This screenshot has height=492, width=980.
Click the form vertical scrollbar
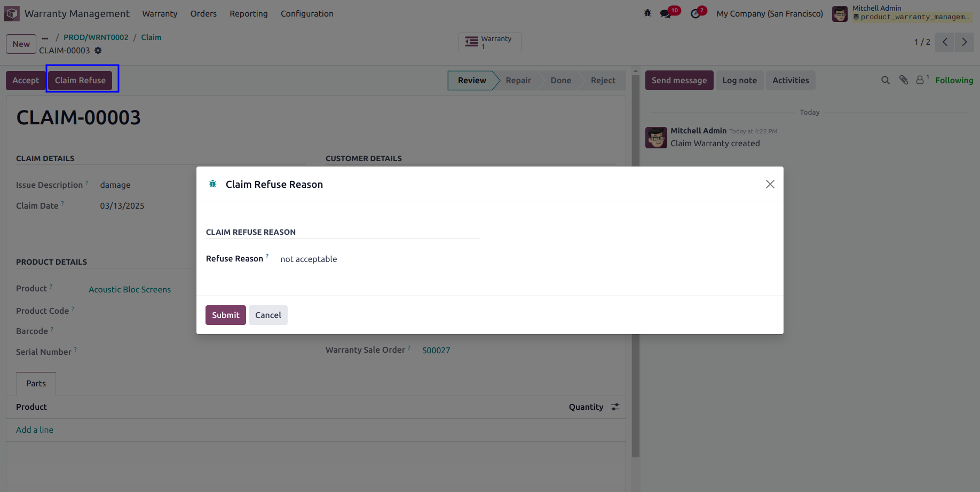click(635, 266)
